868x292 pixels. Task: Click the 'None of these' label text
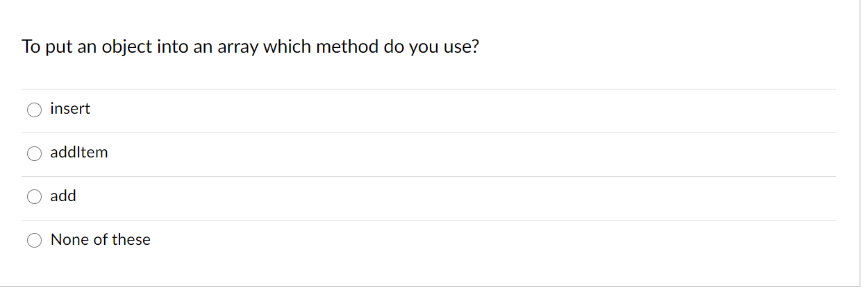coord(101,240)
